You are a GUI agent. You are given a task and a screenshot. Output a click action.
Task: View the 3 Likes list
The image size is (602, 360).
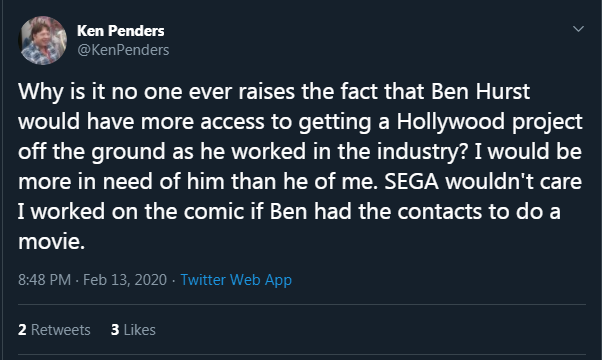(x=133, y=330)
